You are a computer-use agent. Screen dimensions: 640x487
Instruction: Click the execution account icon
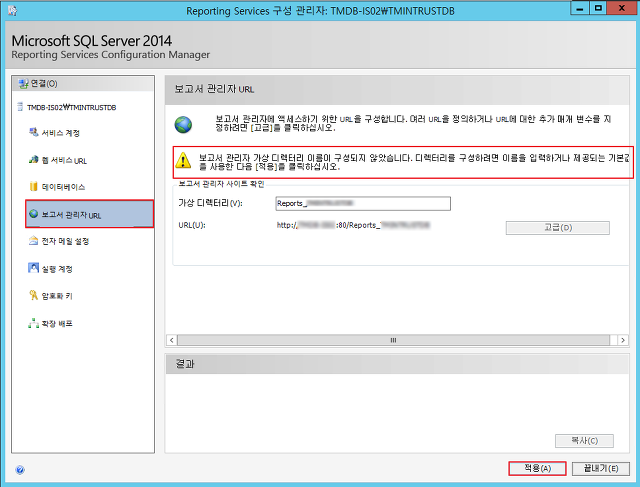pyautogui.click(x=33, y=268)
